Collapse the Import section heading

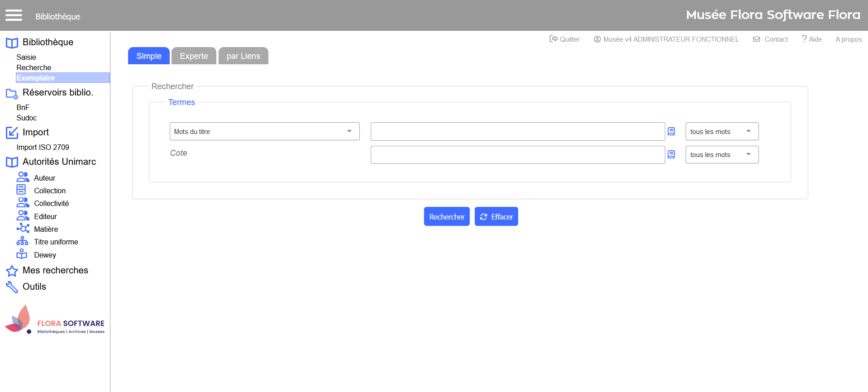pyautogui.click(x=36, y=132)
